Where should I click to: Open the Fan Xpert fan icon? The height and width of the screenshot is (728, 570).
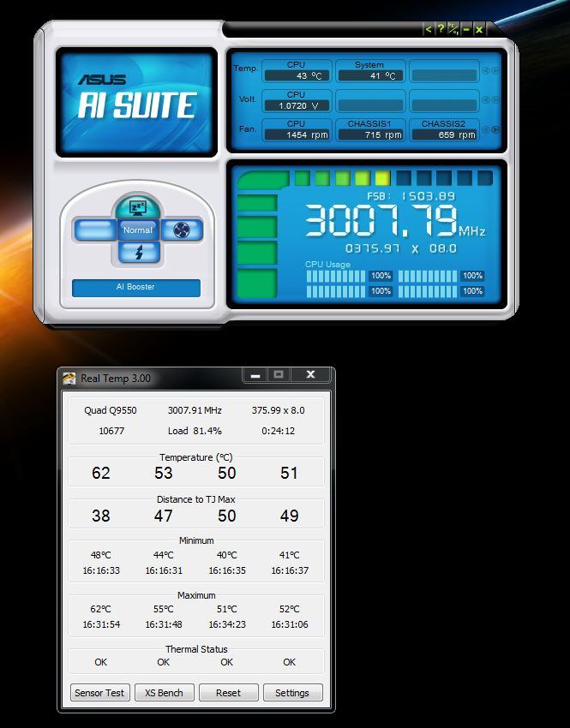pyautogui.click(x=182, y=230)
